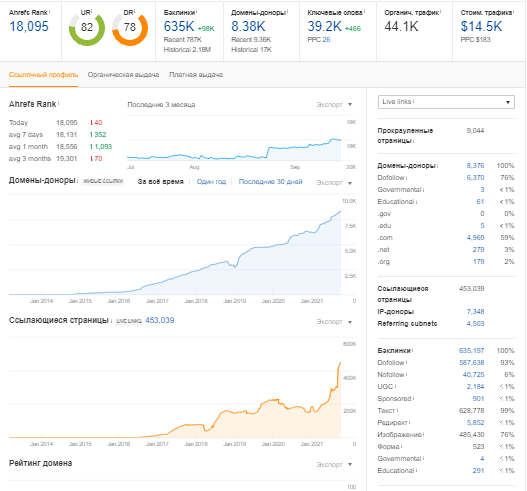Click the .net domains count 279

coord(478,250)
